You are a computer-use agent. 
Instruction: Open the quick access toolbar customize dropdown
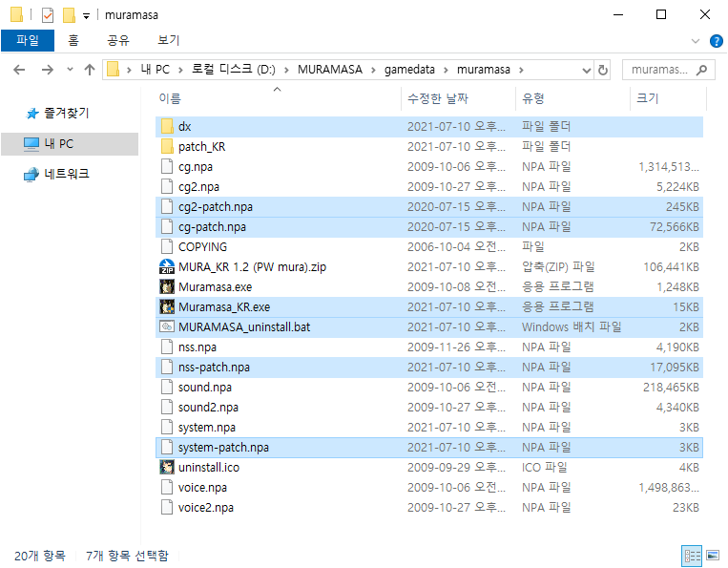[86, 16]
